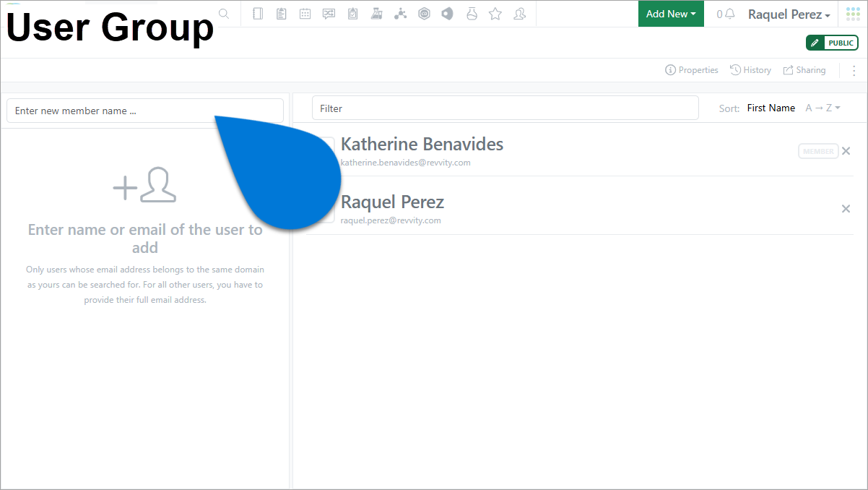Click the MEMBER role badge for Katherine
Viewport: 868px width, 490px height.
(818, 151)
